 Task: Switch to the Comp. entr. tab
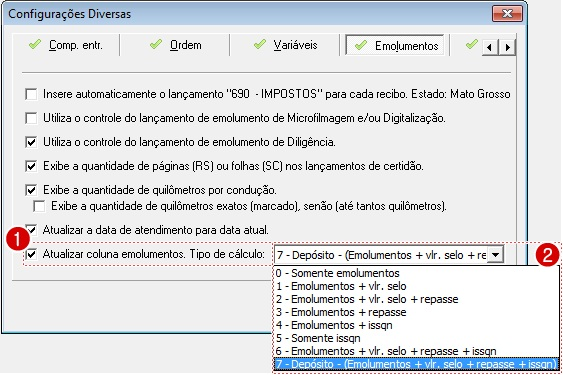point(65,45)
